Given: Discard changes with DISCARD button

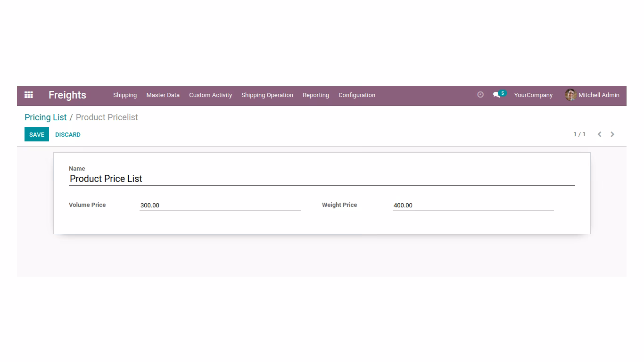Looking at the screenshot, I should (68, 134).
